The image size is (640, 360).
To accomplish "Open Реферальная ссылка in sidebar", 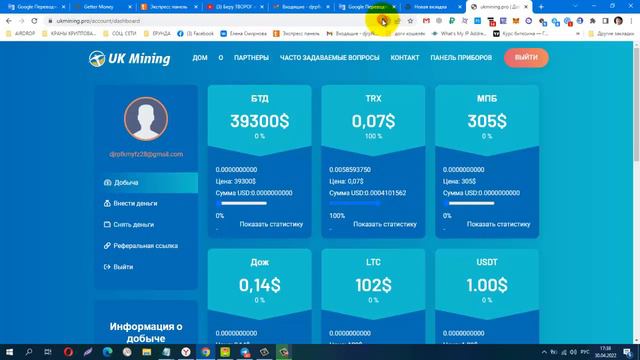I will pyautogui.click(x=147, y=246).
